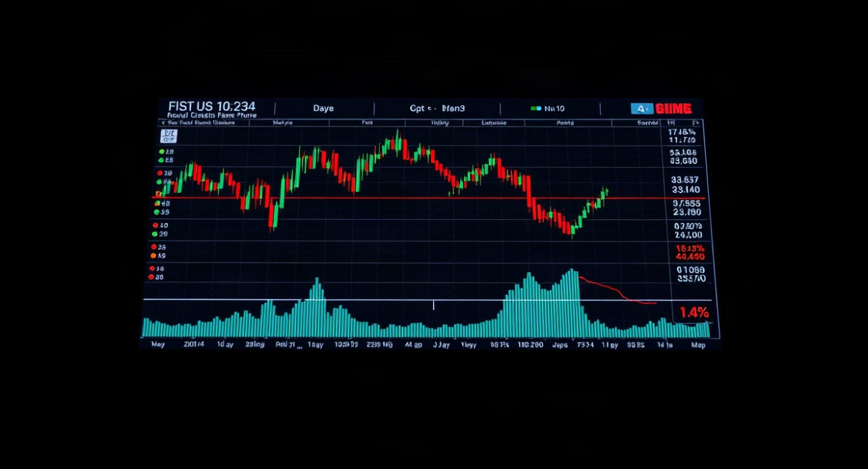Screen dimensions: 868x469
Task: Click the red GIIME label
Action: coord(673,109)
